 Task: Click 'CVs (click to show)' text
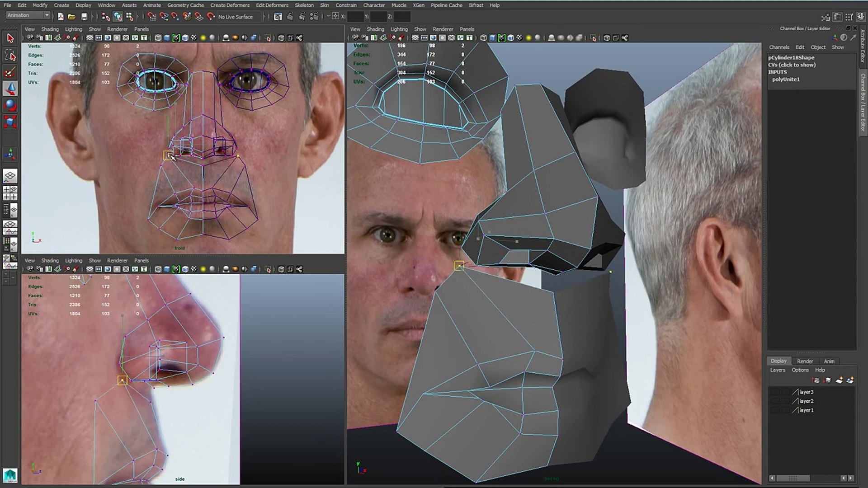click(792, 65)
